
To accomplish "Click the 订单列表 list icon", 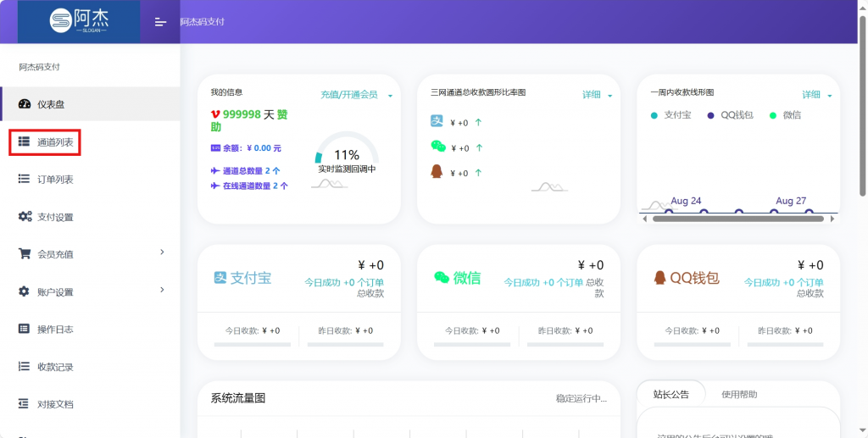I will pyautogui.click(x=24, y=179).
